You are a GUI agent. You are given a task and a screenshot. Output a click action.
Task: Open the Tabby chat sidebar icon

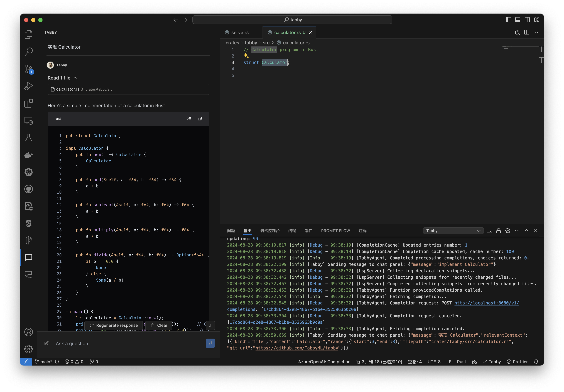tap(28, 257)
